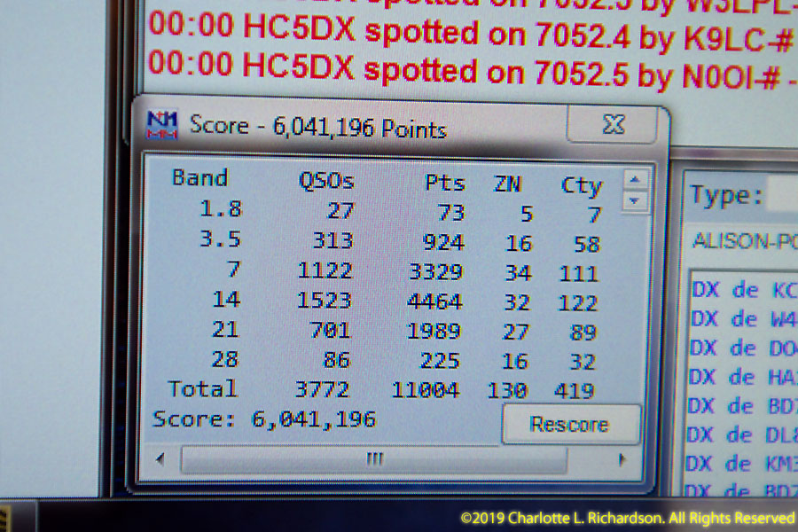Select the ALISON-PC entry
This screenshot has width=798, height=532.
click(x=745, y=241)
